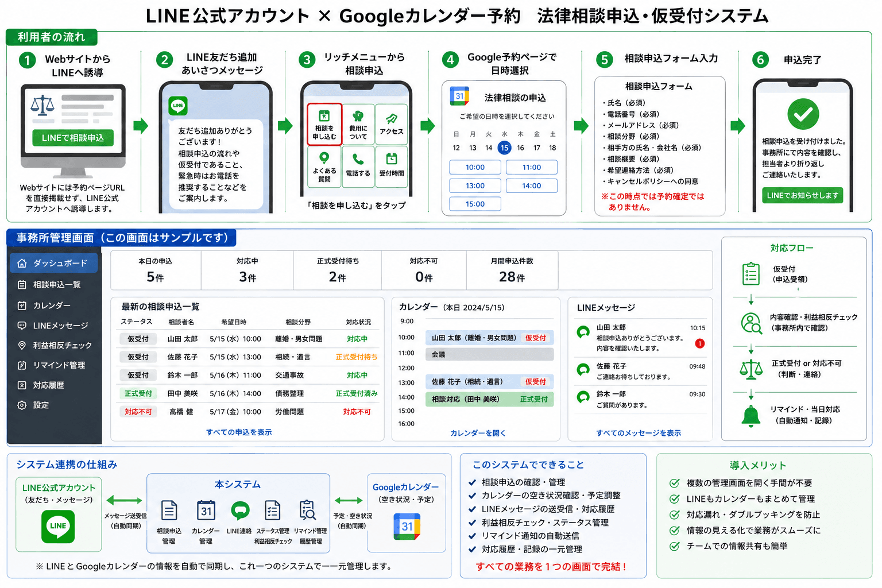Select the 鈴木 一郎 row in the application list
This screenshot has width=882, height=588.
pyautogui.click(x=247, y=375)
